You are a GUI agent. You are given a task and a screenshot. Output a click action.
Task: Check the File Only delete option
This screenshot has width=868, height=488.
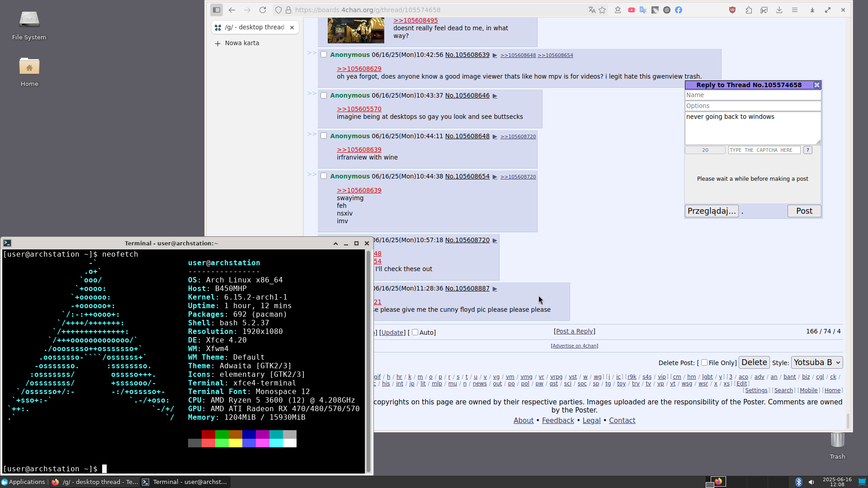pos(704,362)
